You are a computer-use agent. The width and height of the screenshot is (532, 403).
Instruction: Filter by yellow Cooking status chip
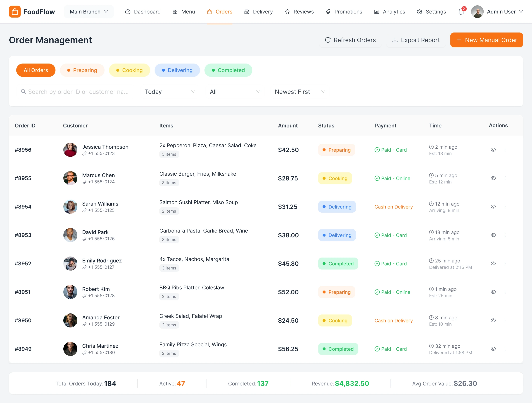point(129,70)
